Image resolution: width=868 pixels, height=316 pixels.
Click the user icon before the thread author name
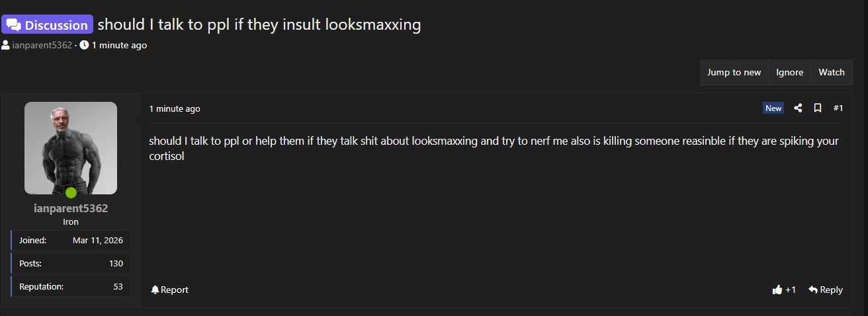pyautogui.click(x=5, y=45)
